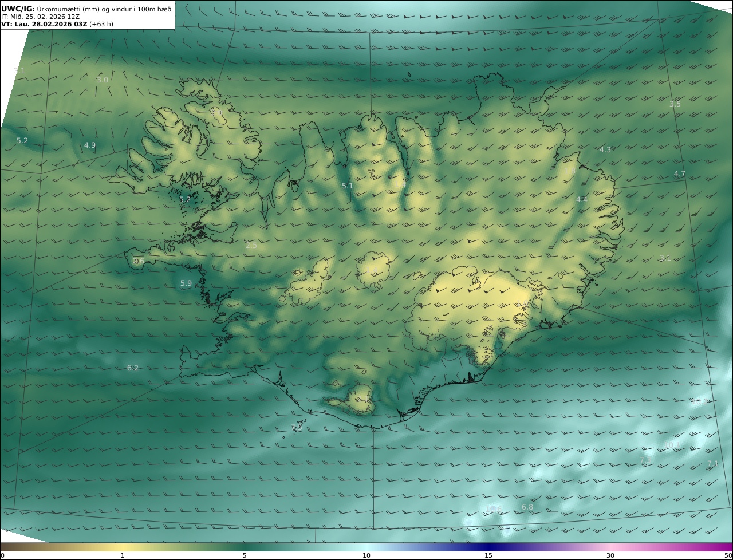
Task: Click the 6.8 value label at the bottom
Action: click(527, 508)
